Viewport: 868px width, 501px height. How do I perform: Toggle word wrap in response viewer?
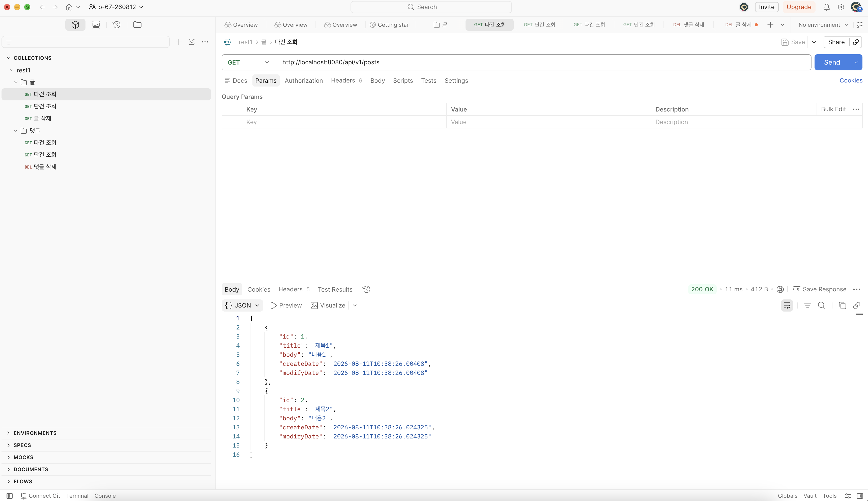(x=787, y=305)
